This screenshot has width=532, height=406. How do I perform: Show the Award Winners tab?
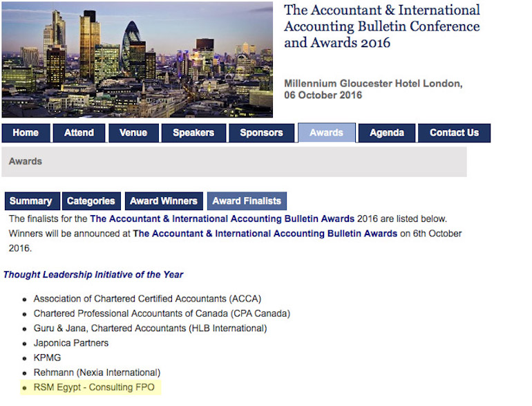coord(164,201)
